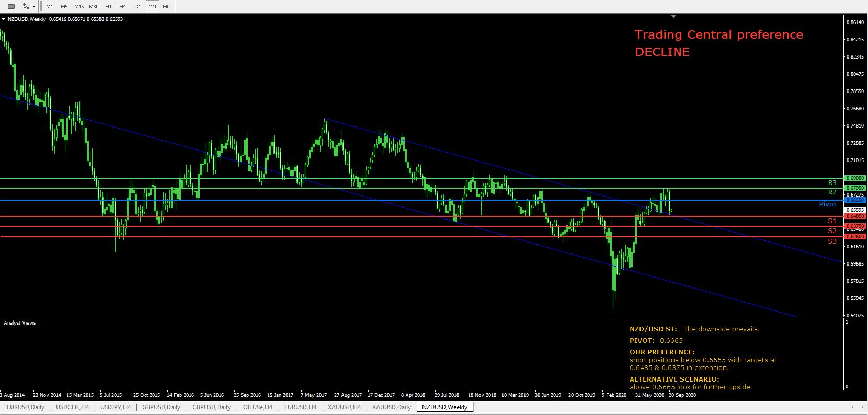Viewport: 868px width, 415px height.
Task: Click the '23 Nov 2014' date label
Action: coord(47,396)
